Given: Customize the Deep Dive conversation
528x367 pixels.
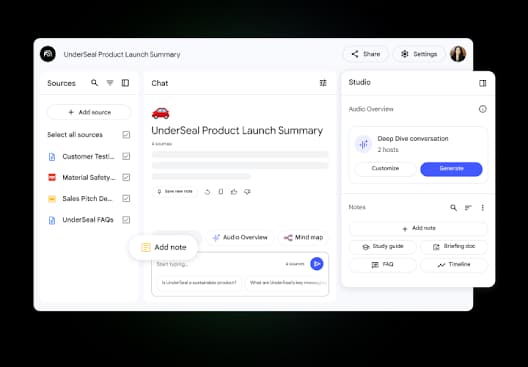Looking at the screenshot, I should tap(385, 169).
